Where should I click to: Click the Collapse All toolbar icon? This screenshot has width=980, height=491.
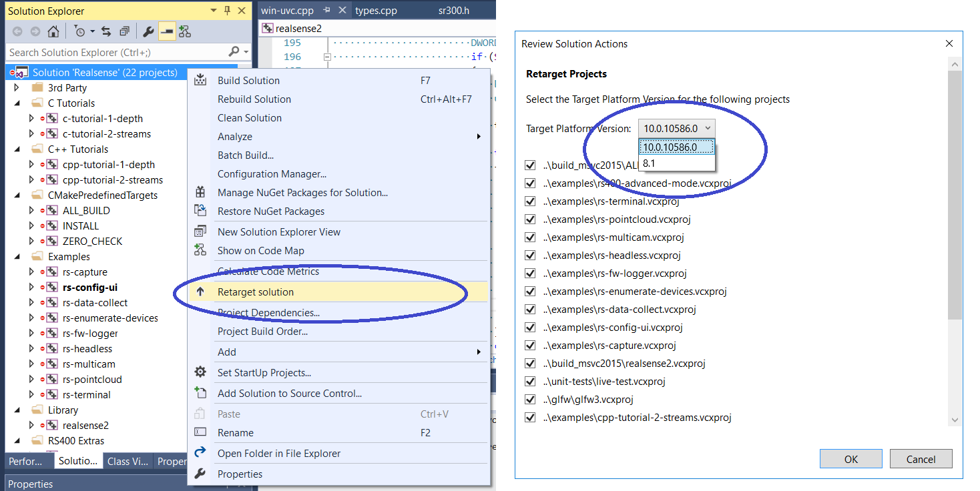click(x=124, y=31)
